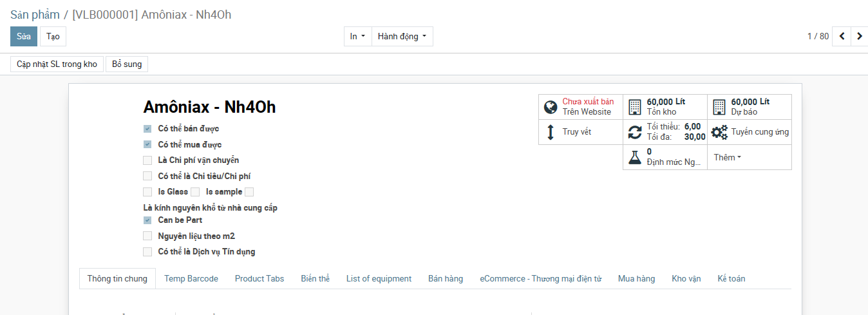The width and height of the screenshot is (868, 315).
Task: Click the gears icon for Tuyến cung ứng
Action: [719, 132]
